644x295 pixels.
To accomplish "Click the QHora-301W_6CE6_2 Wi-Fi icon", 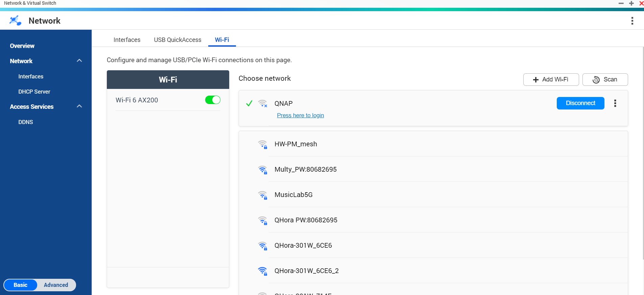I will [x=263, y=271].
